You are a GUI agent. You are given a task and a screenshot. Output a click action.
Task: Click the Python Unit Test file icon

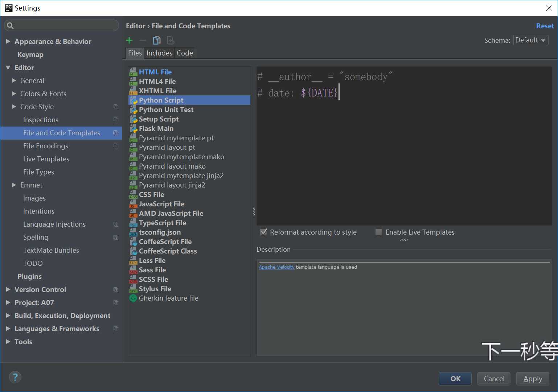tap(133, 110)
